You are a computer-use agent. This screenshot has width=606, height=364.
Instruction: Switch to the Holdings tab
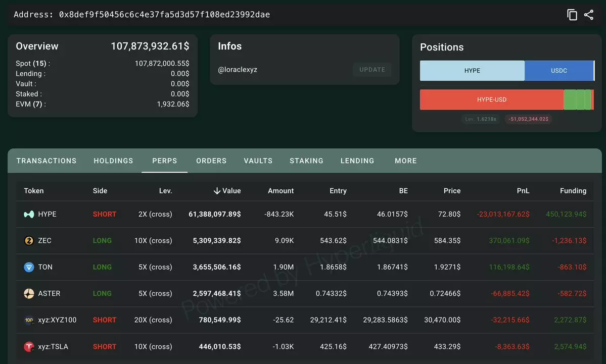point(113,161)
